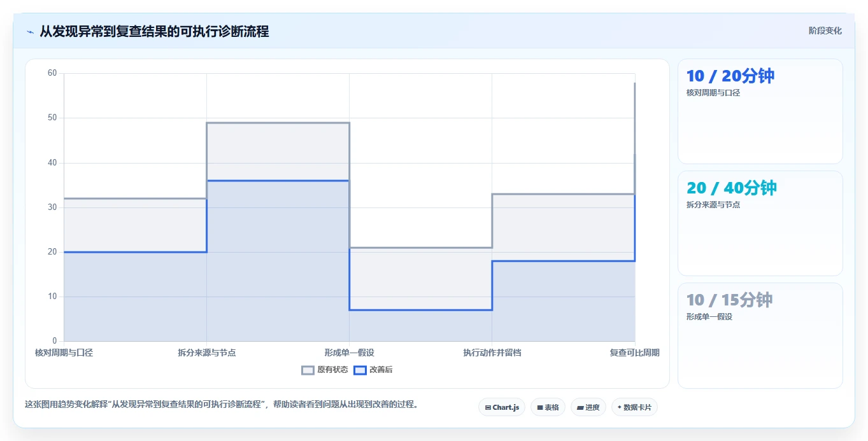Click y-axis value 60
868x441 pixels.
click(x=52, y=73)
